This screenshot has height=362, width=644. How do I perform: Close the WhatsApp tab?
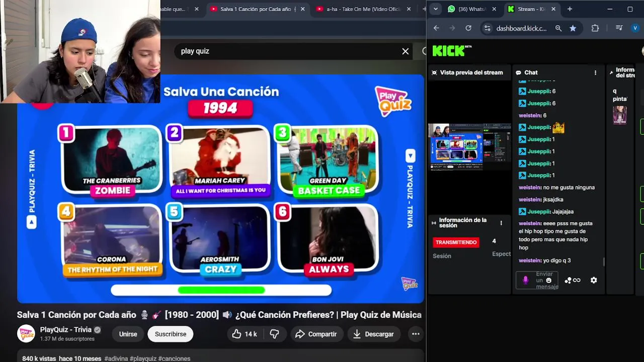pos(494,9)
